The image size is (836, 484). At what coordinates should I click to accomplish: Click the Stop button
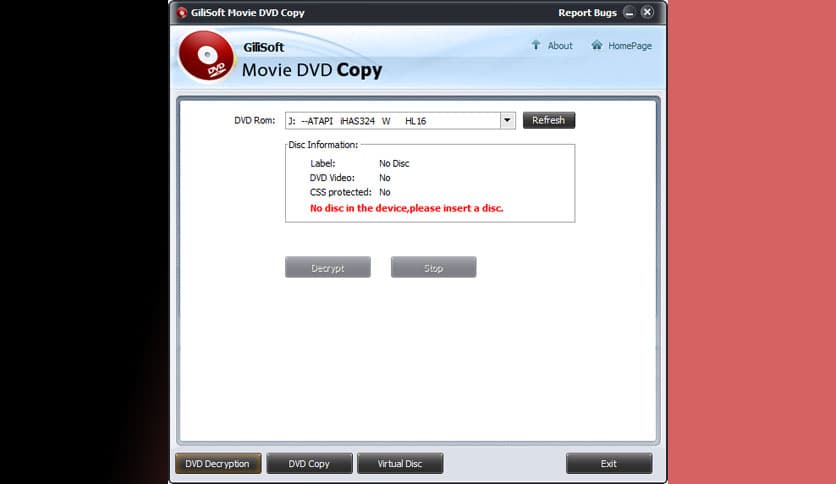click(x=433, y=268)
